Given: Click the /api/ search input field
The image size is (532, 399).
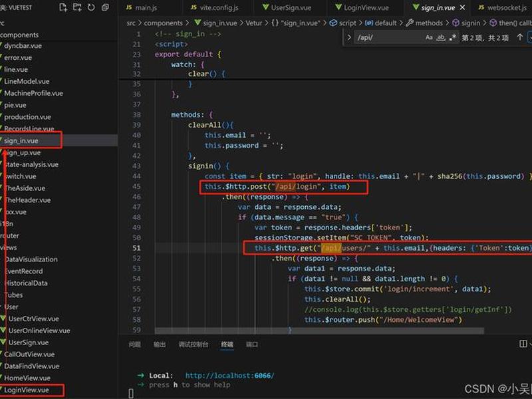Looking at the screenshot, I should [x=388, y=37].
